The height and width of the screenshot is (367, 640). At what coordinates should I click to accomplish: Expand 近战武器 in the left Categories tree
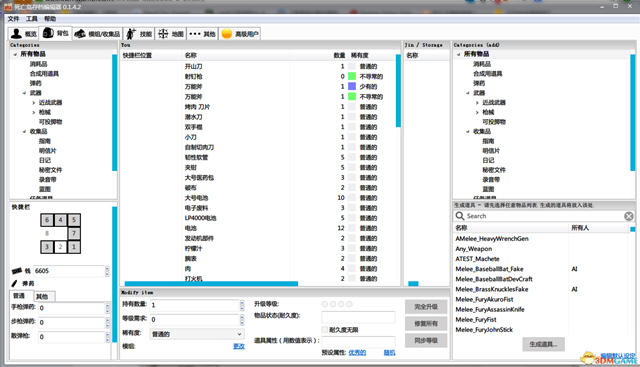pos(33,102)
